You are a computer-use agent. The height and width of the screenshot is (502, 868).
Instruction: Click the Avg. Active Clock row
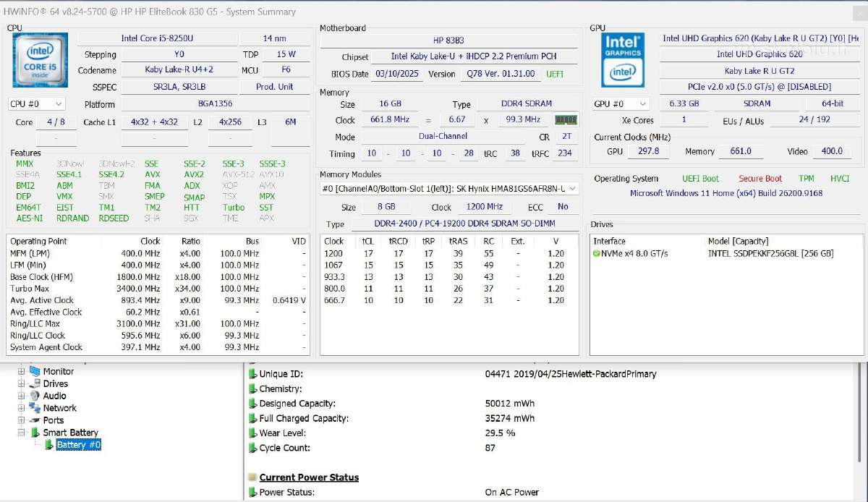pyautogui.click(x=158, y=300)
